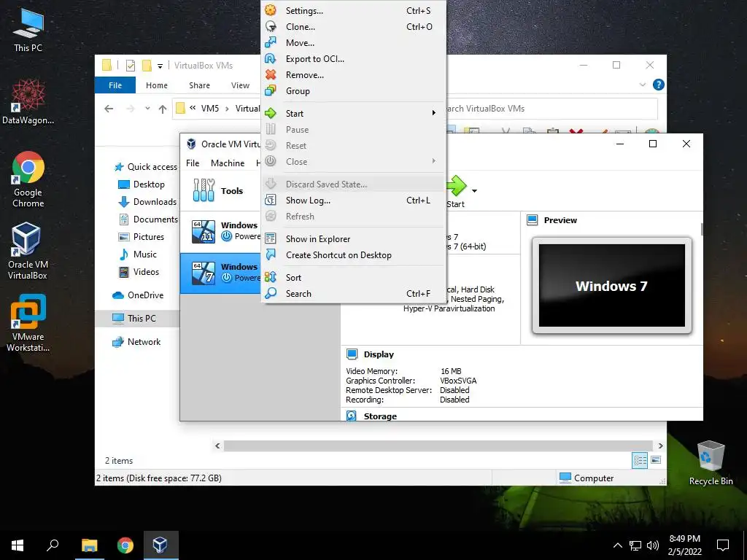Open the Home ribbon tab in Explorer
The height and width of the screenshot is (560, 747).
pyautogui.click(x=157, y=85)
